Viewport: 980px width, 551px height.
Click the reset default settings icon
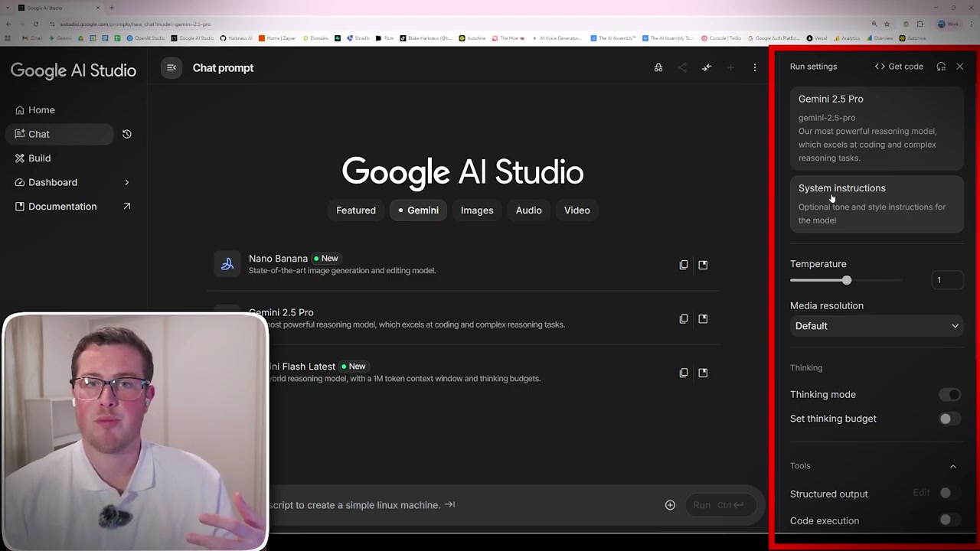click(x=941, y=67)
